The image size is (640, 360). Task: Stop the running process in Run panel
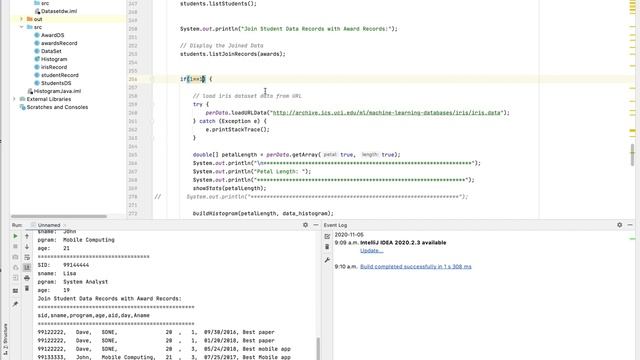(x=16, y=247)
